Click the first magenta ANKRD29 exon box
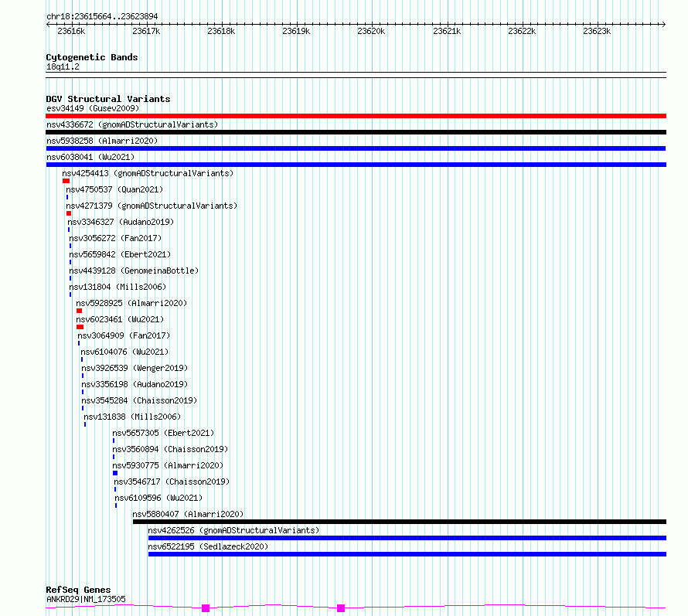Image resolution: width=688 pixels, height=616 pixels. coord(206,608)
